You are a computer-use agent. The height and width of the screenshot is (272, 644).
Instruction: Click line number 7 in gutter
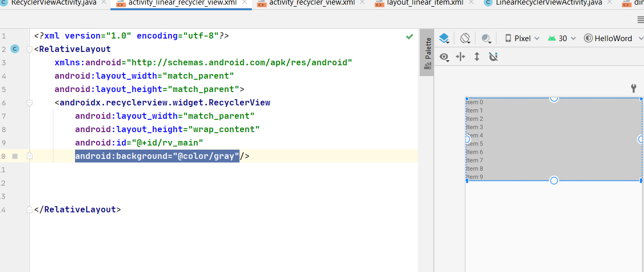(x=4, y=116)
